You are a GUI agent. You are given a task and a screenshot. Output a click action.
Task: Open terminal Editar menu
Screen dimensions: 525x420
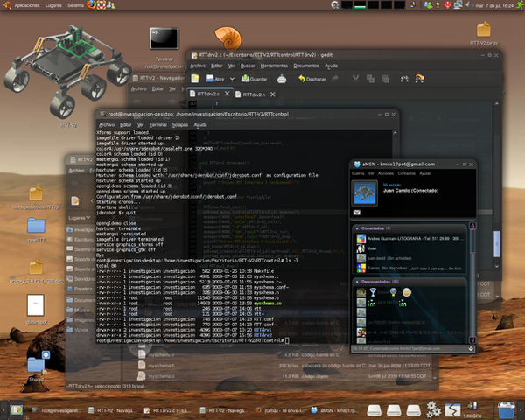pyautogui.click(x=125, y=125)
